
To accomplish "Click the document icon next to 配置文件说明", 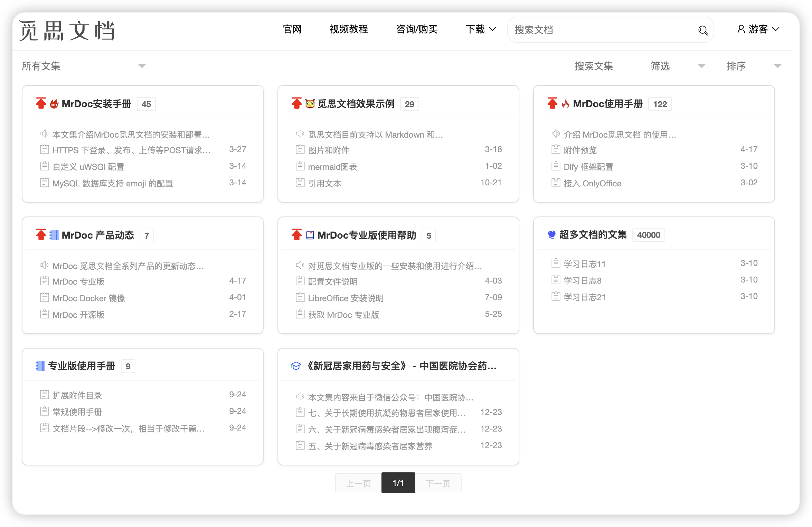I will pos(300,281).
